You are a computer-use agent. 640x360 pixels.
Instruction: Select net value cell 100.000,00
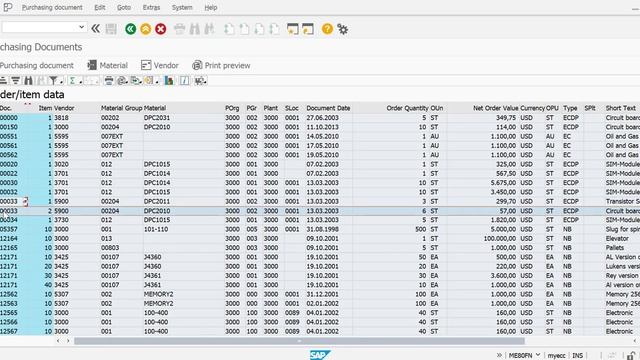point(500,239)
